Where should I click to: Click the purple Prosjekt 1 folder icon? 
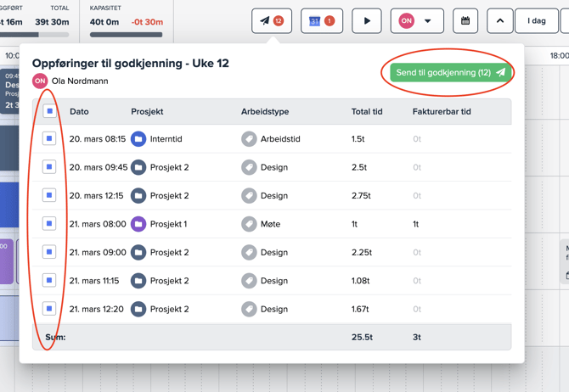tap(138, 224)
